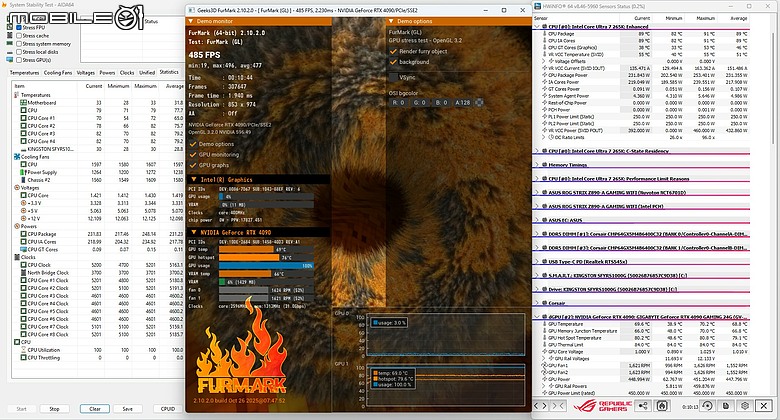Click HWiNFO Maximum column header
Image resolution: width=780 pixels, height=420 pixels.
[706, 18]
